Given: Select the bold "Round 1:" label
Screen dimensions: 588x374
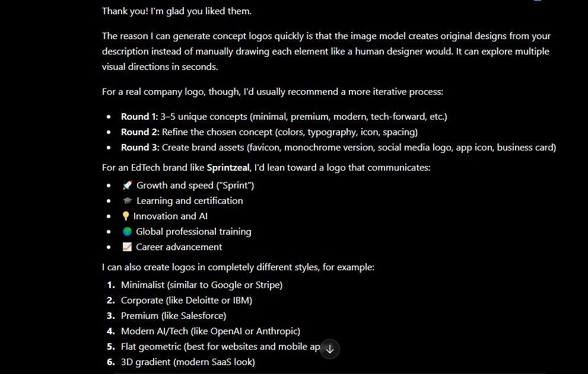Looking at the screenshot, I should [139, 117].
